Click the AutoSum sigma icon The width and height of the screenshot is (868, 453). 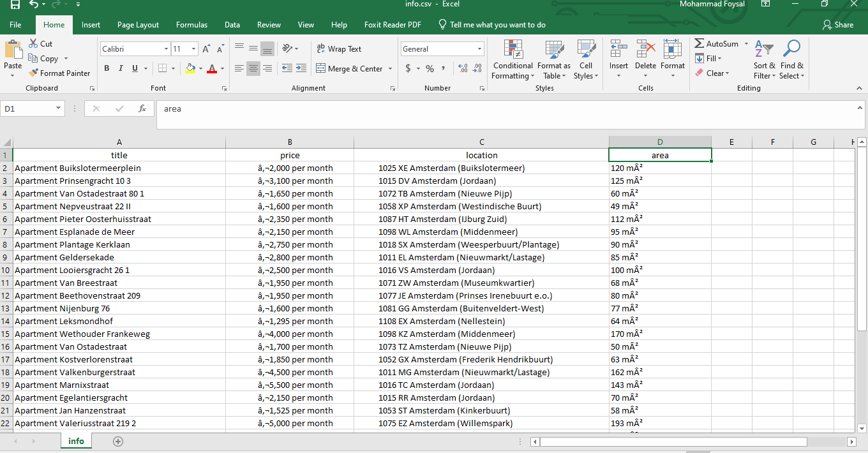point(700,44)
